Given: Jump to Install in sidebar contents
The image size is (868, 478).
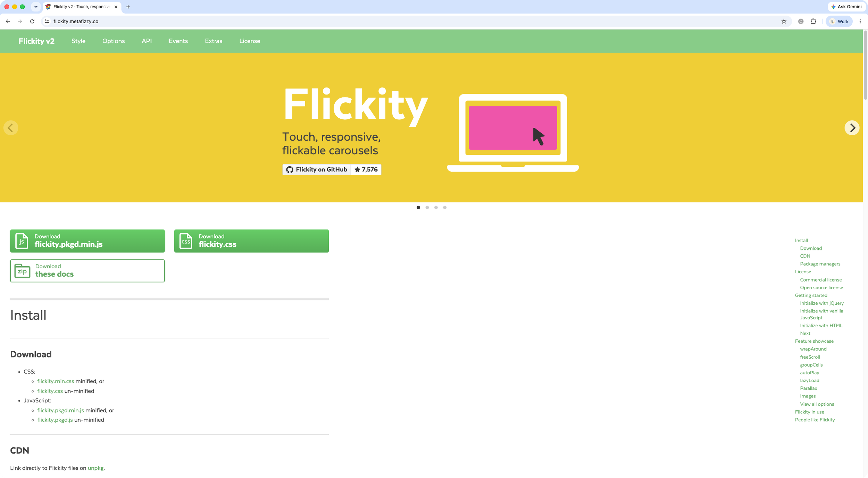Looking at the screenshot, I should (801, 241).
